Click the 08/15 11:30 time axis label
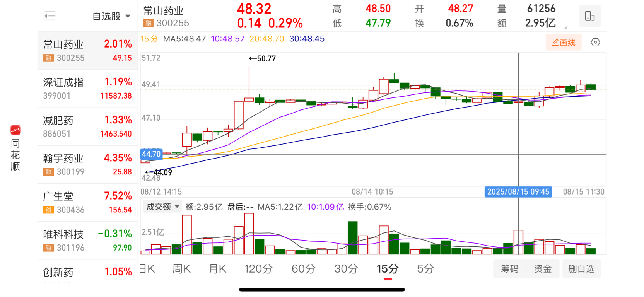 (583, 192)
